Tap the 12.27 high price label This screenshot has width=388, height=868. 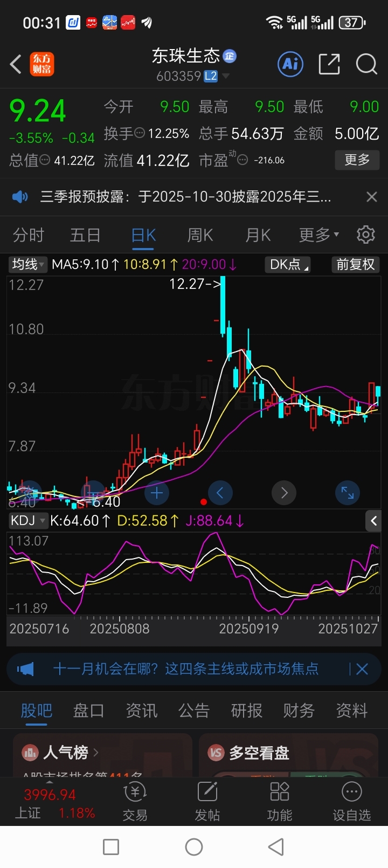[x=195, y=284]
